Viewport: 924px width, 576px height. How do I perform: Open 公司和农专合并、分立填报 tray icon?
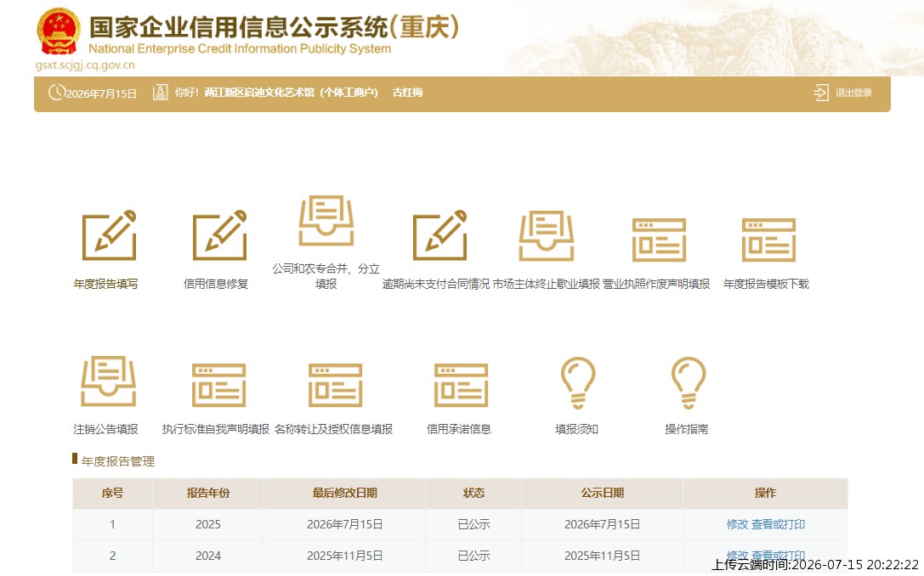[326, 220]
